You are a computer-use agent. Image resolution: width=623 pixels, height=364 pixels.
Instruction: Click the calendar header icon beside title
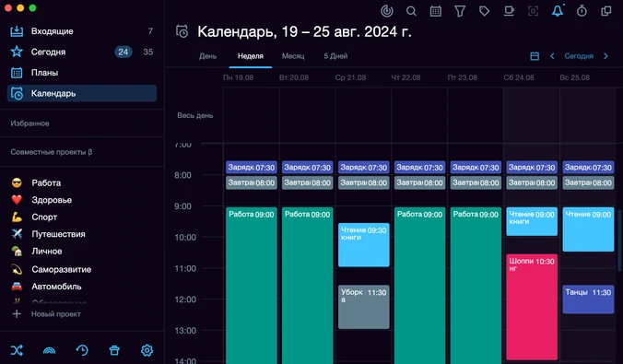pos(182,31)
